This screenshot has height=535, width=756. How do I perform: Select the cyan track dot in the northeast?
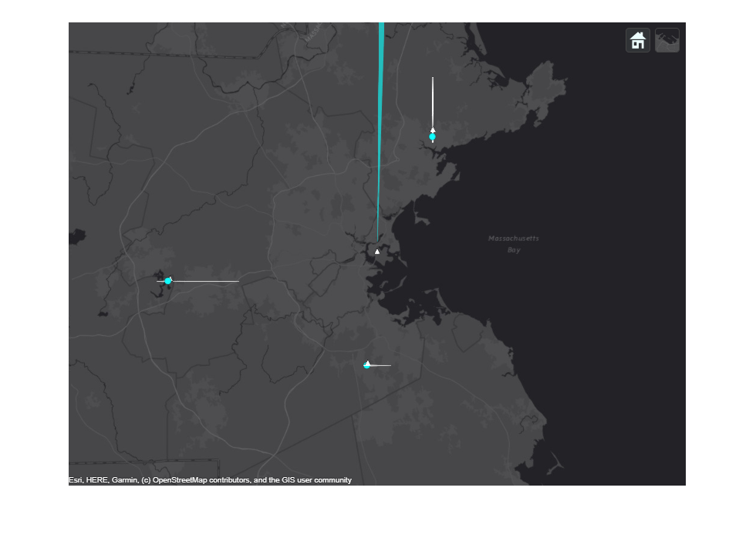[433, 137]
